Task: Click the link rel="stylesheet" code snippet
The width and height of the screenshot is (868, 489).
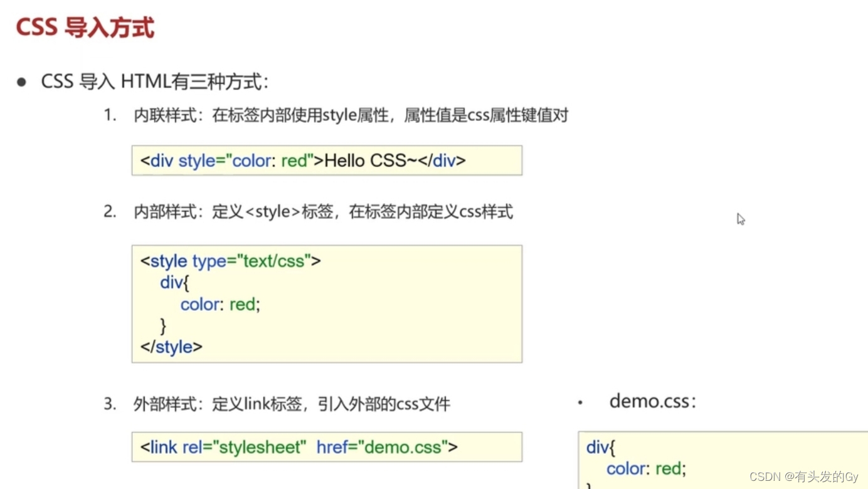Action: [326, 447]
